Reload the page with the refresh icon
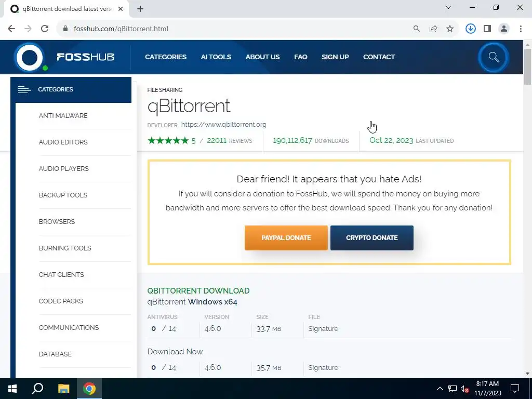The image size is (532, 399). [x=45, y=29]
